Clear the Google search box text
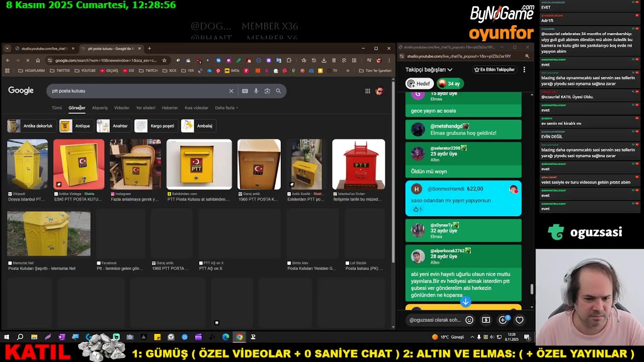Screen dimensions: 644x362 (231, 91)
